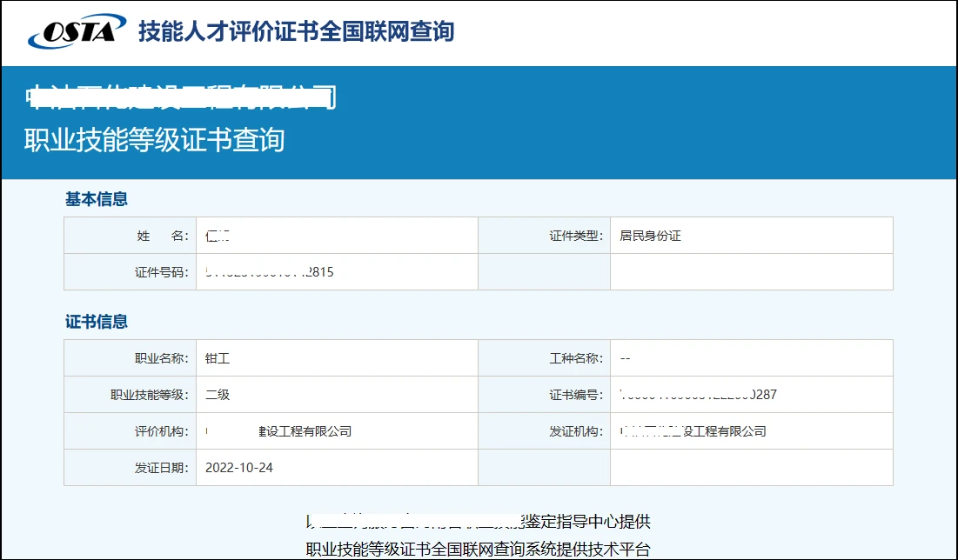Select the ID number ending in 2815
The height and width of the screenshot is (560, 958).
(x=270, y=272)
